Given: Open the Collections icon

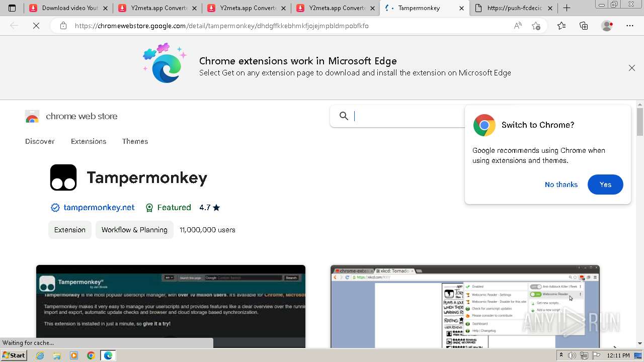Looking at the screenshot, I should pyautogui.click(x=584, y=26).
